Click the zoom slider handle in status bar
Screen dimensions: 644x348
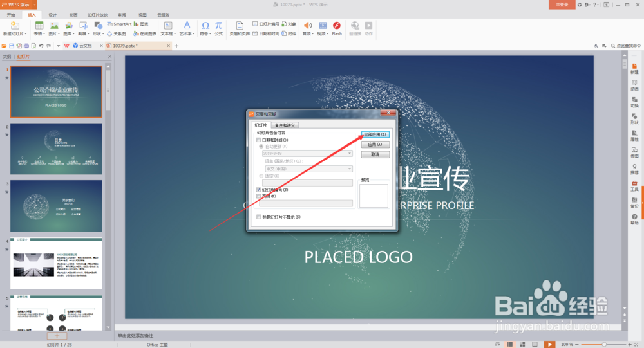tap(604, 344)
